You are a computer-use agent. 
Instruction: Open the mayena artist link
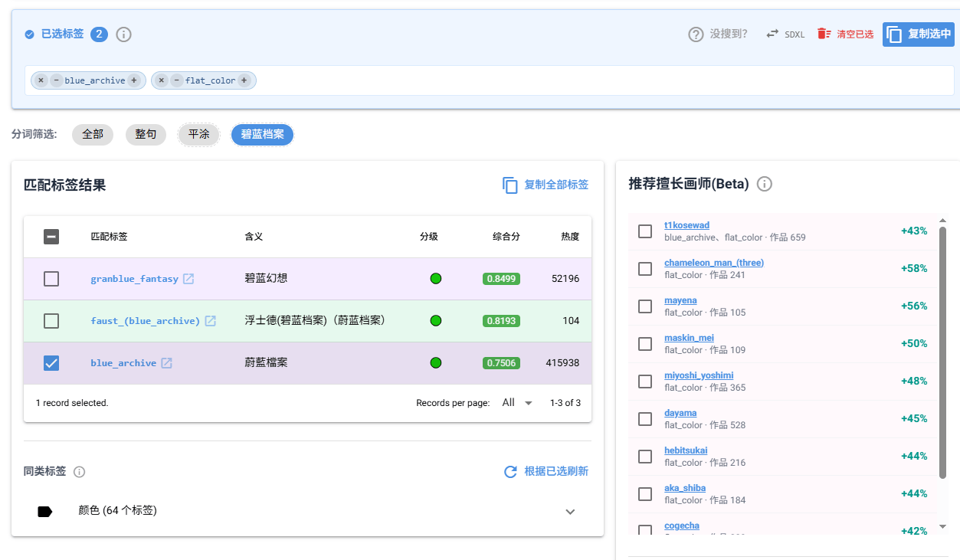point(680,300)
